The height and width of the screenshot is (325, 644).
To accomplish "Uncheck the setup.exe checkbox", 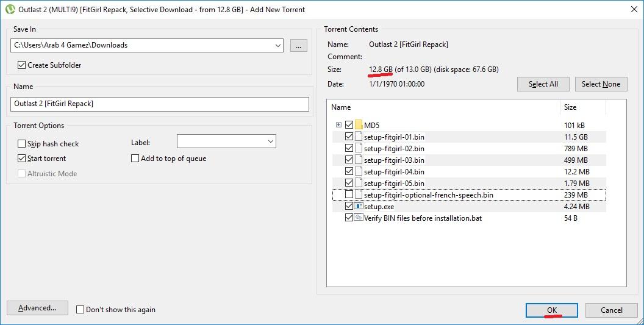I will [349, 206].
